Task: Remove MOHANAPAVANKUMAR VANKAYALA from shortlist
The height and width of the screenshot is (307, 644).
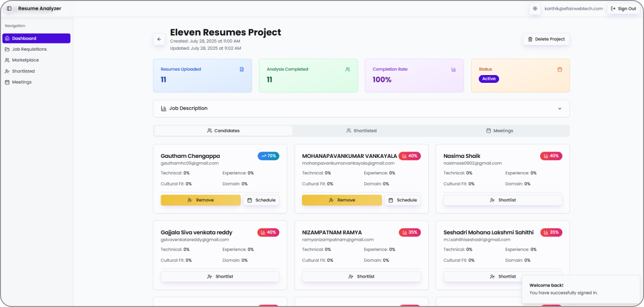Action: pyautogui.click(x=342, y=200)
